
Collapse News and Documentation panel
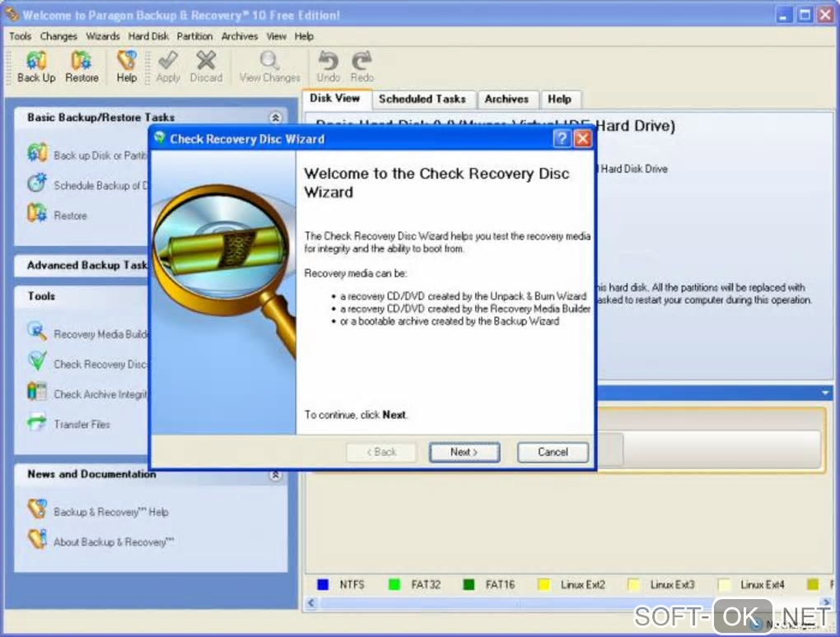click(275, 475)
